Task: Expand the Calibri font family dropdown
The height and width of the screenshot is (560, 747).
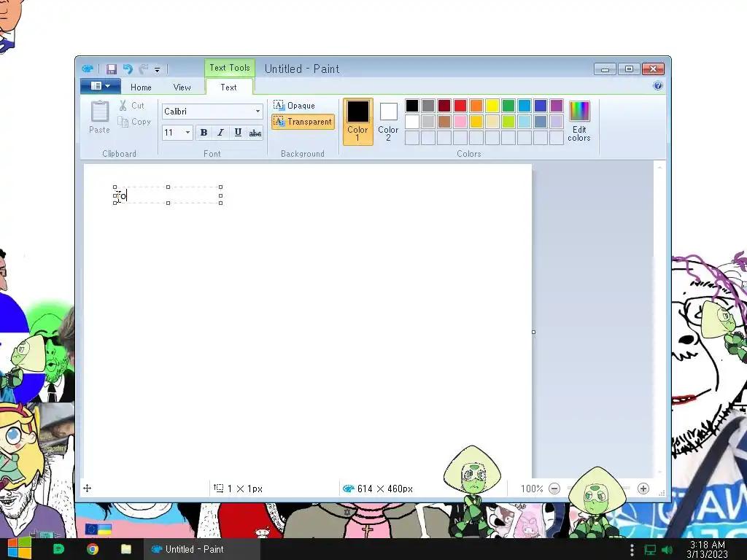Action: click(x=258, y=112)
